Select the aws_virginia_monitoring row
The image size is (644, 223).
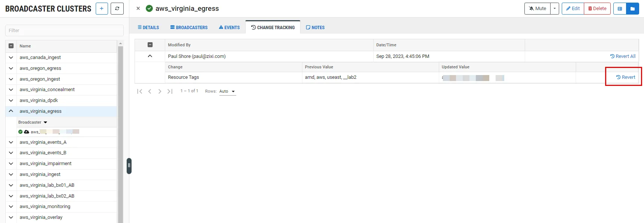pos(61,207)
